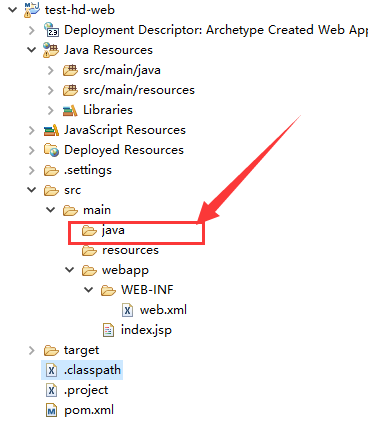
Task: Select the java folder under main
Action: coord(113,230)
